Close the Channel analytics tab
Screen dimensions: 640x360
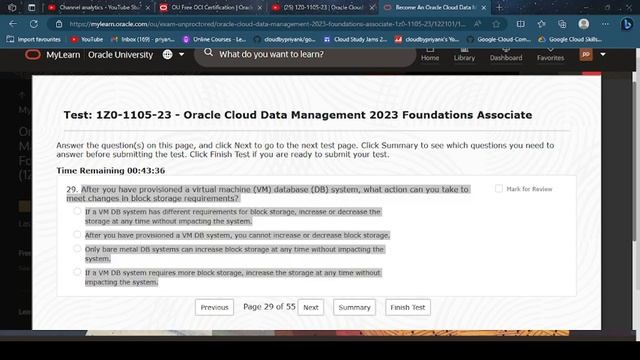coord(148,7)
